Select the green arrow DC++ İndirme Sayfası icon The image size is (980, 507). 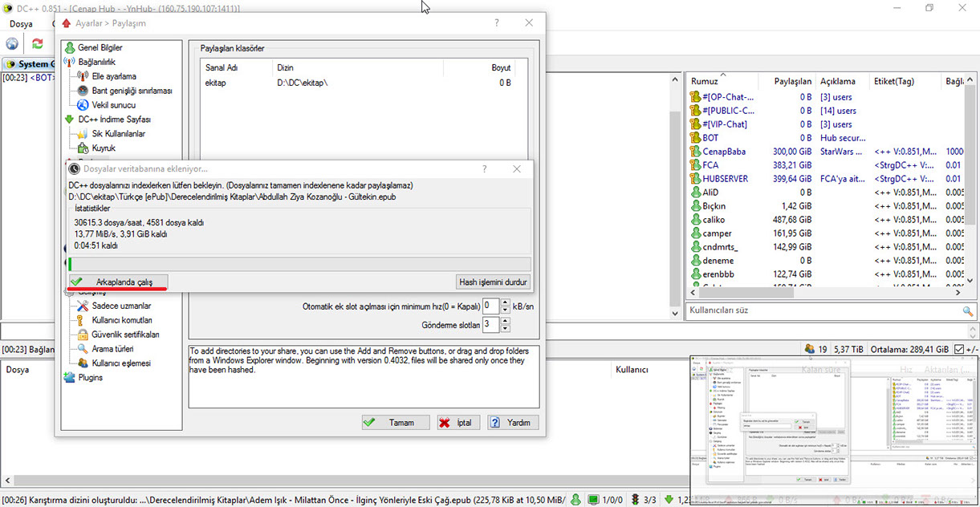[70, 120]
